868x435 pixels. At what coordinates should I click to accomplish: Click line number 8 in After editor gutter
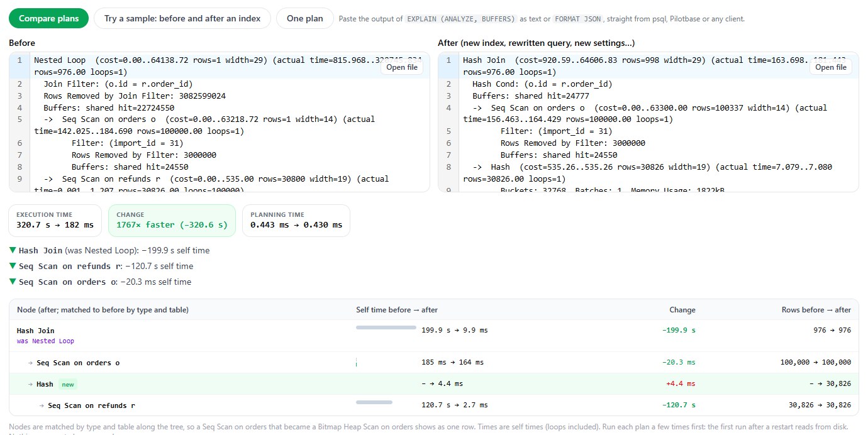[x=448, y=167]
